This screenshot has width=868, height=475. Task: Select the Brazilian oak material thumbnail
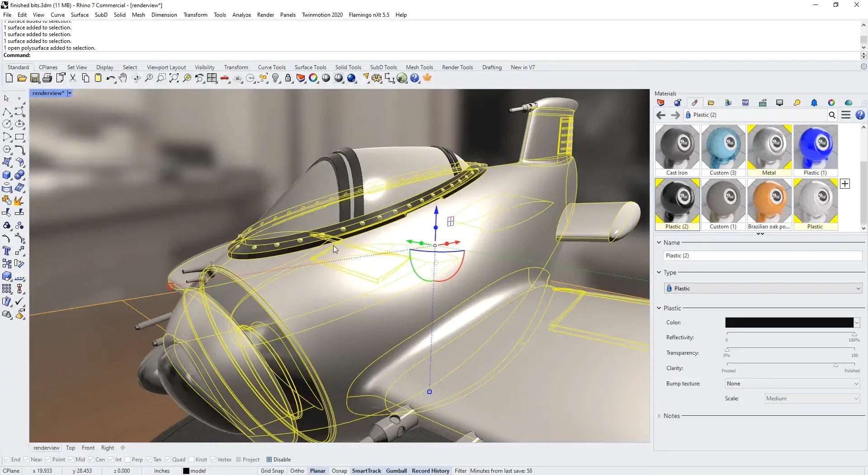click(x=769, y=201)
